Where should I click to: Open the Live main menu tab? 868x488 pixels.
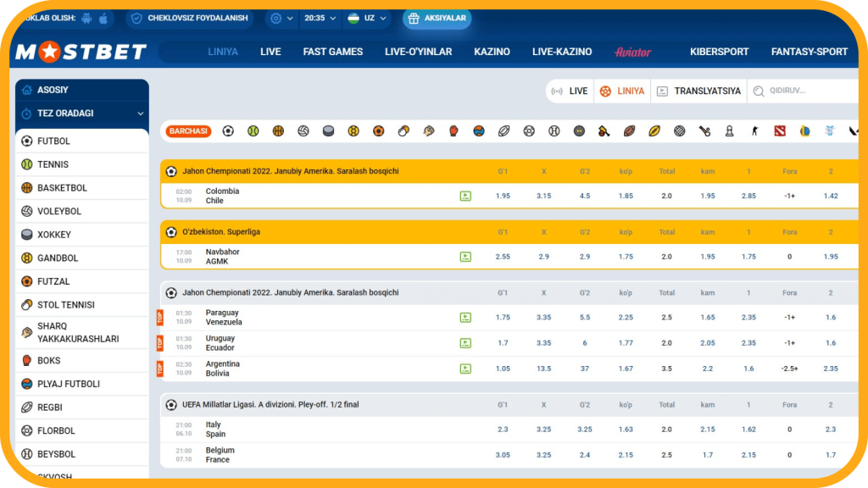[x=270, y=52]
